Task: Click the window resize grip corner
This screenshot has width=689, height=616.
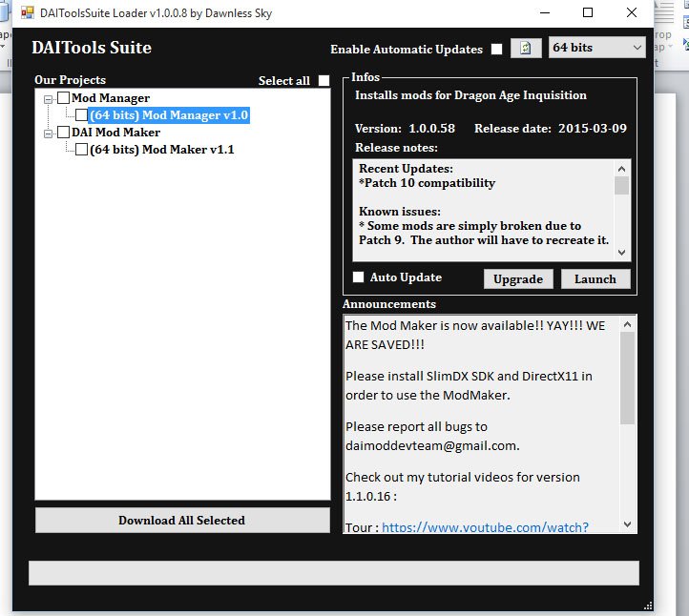Action: [648, 606]
